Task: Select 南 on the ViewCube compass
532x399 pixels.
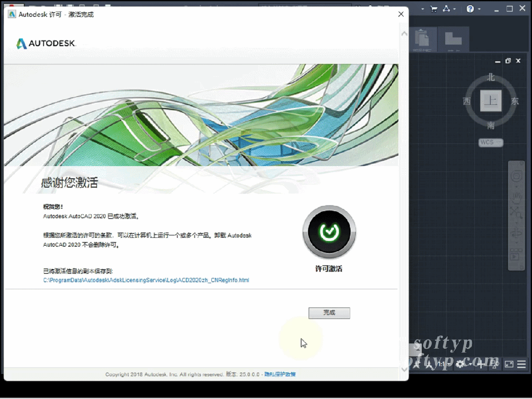Action: coord(491,125)
